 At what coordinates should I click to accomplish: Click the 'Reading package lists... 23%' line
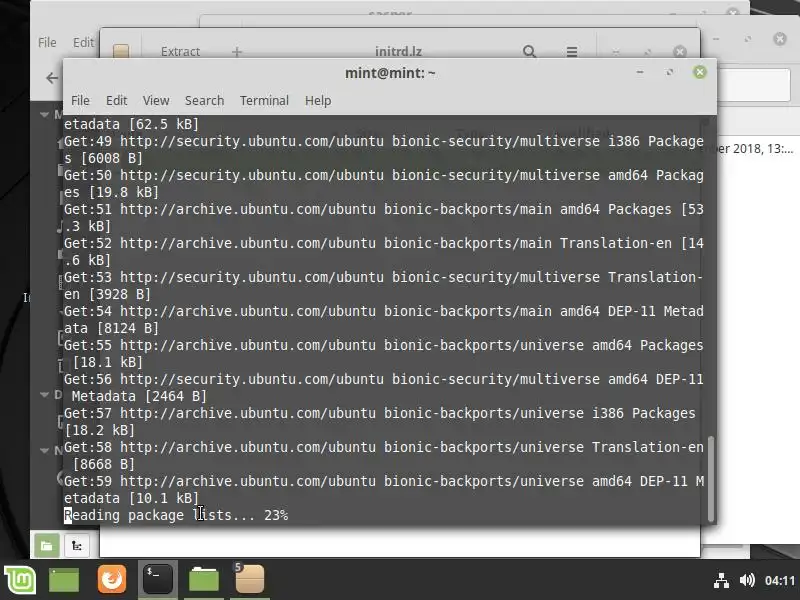pos(176,515)
